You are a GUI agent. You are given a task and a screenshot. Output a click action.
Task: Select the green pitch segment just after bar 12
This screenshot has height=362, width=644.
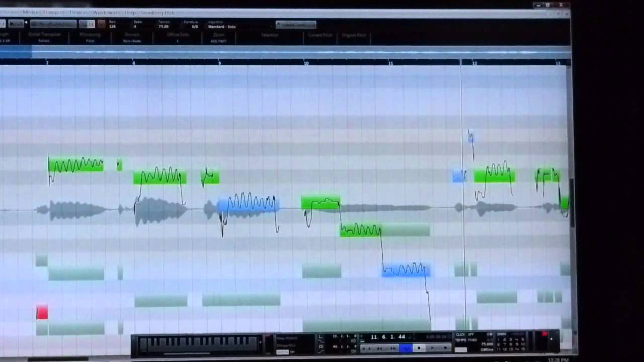click(x=494, y=175)
